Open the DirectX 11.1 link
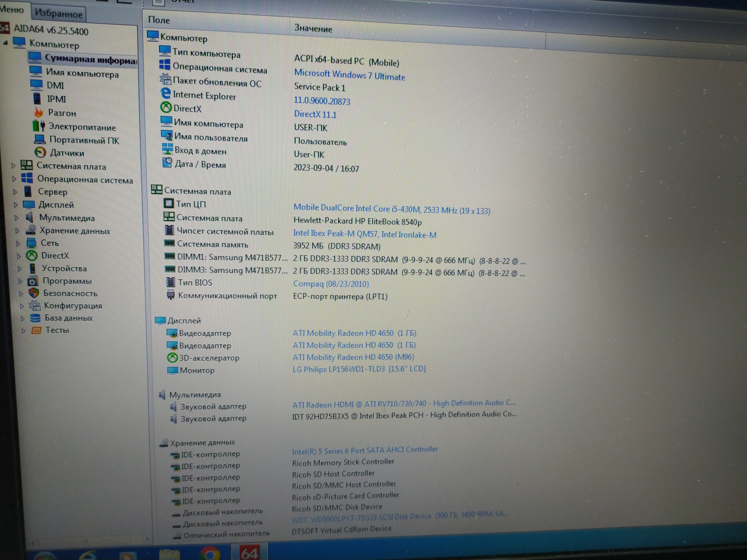 (315, 114)
